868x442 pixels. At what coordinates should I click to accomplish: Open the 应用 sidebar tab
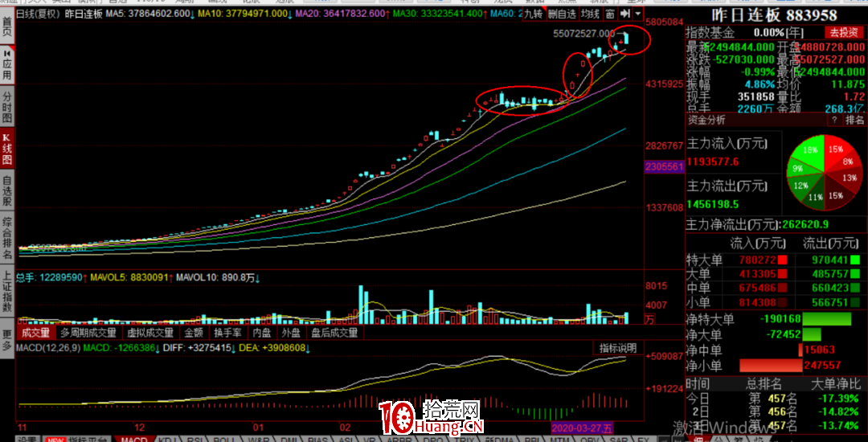(x=6, y=64)
